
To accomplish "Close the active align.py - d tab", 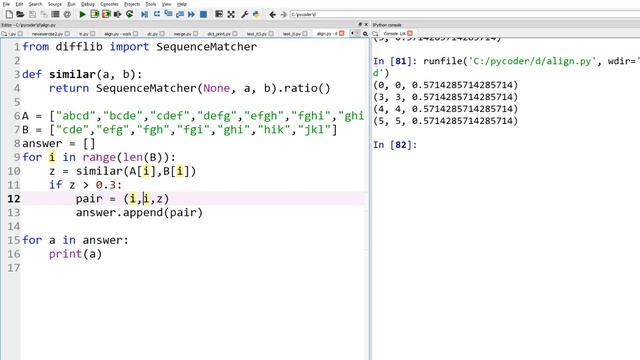I will [x=342, y=33].
